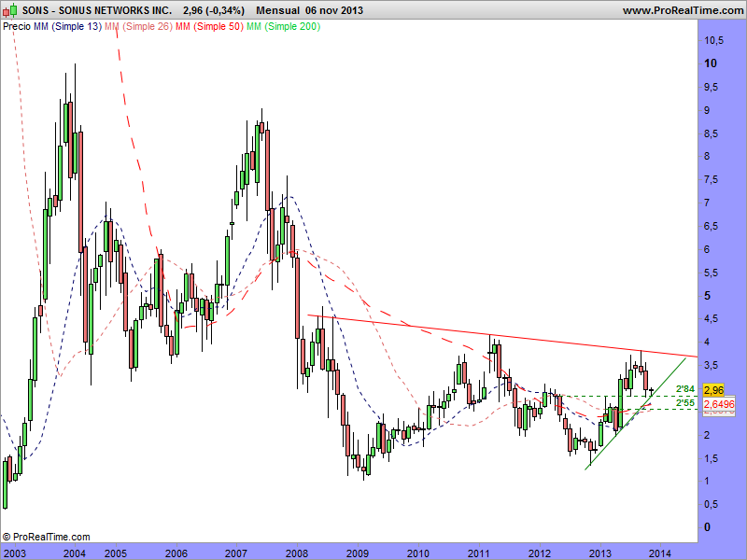Select the 'MM (Simple 50)' legend entry
Viewport: 747px width, 560px height.
(x=209, y=27)
